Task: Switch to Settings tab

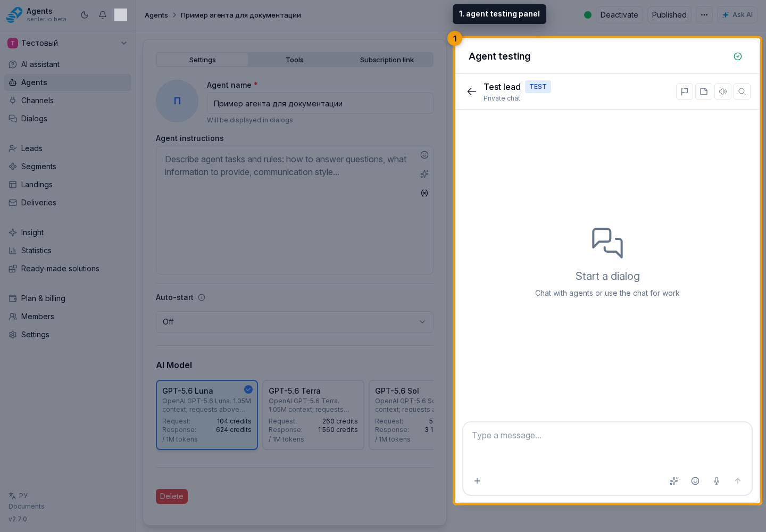Action: click(203, 60)
